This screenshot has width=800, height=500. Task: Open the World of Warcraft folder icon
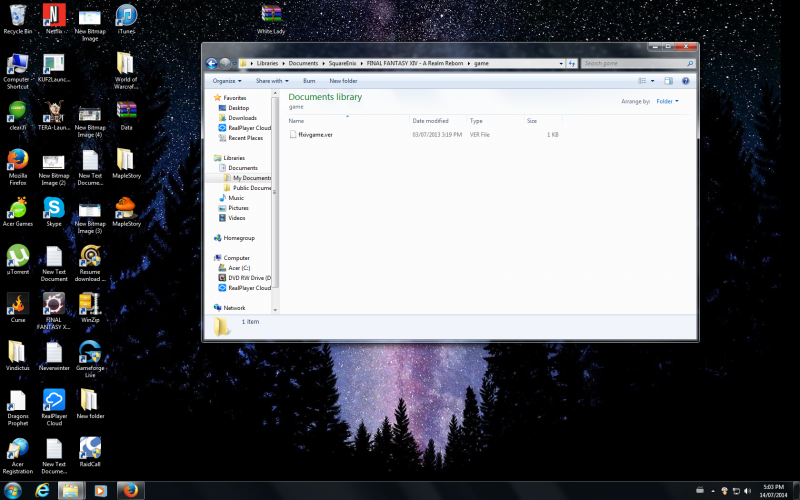126,70
